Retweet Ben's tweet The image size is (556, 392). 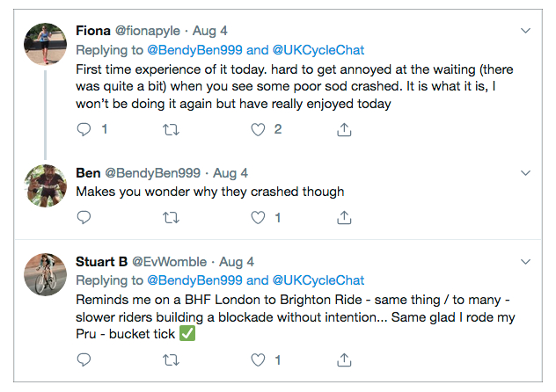pos(172,217)
